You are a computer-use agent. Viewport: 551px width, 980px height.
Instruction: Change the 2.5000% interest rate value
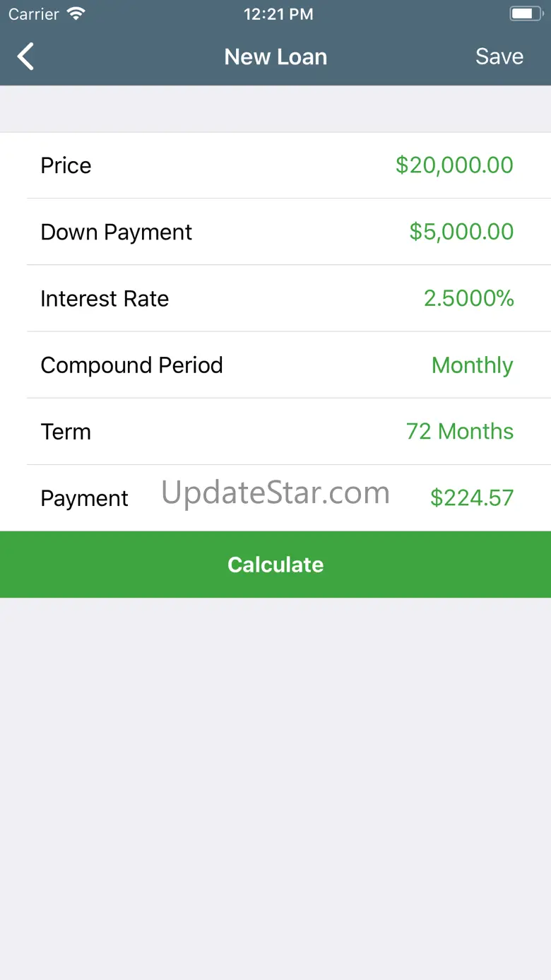point(468,298)
